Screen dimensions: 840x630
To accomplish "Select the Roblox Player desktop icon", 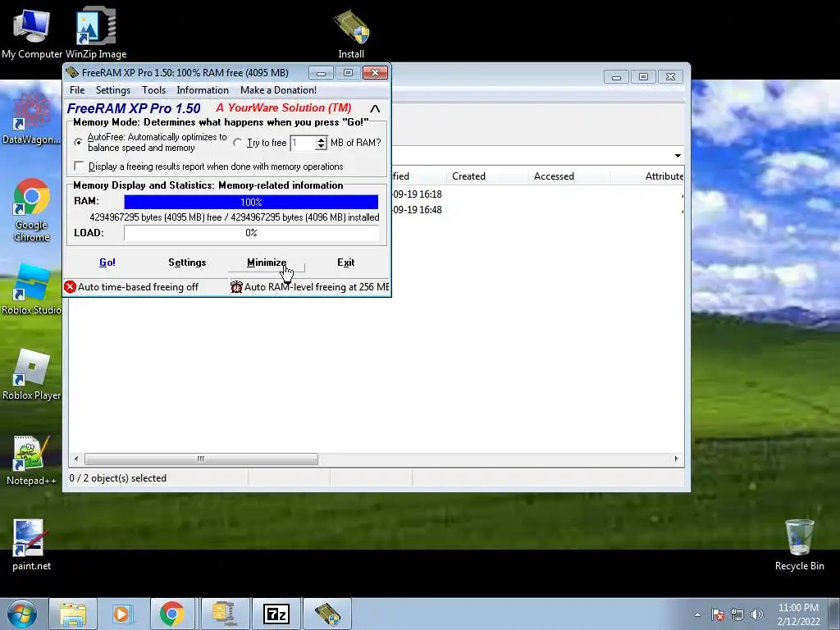I will click(31, 374).
